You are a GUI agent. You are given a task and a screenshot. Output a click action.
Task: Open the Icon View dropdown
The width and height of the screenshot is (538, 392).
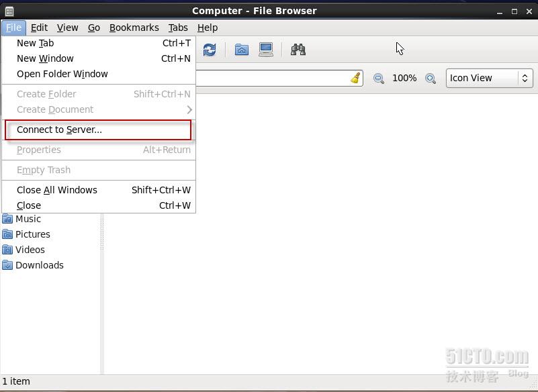[489, 78]
